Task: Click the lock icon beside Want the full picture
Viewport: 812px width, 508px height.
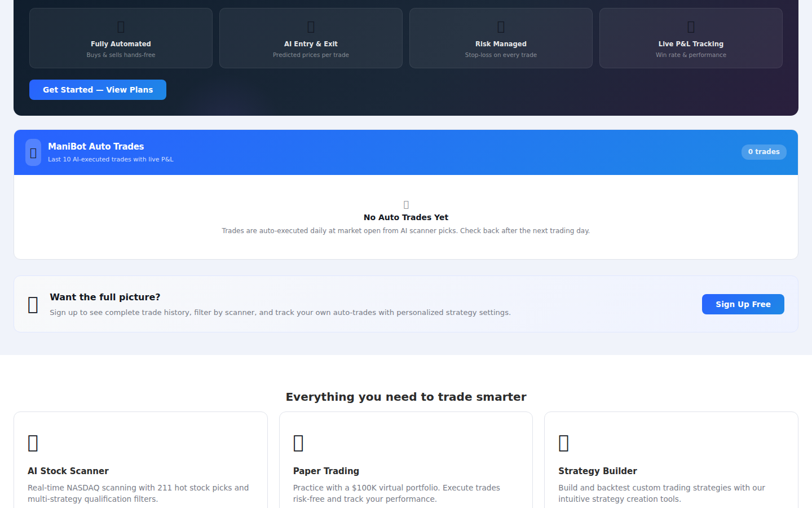Action: tap(32, 304)
